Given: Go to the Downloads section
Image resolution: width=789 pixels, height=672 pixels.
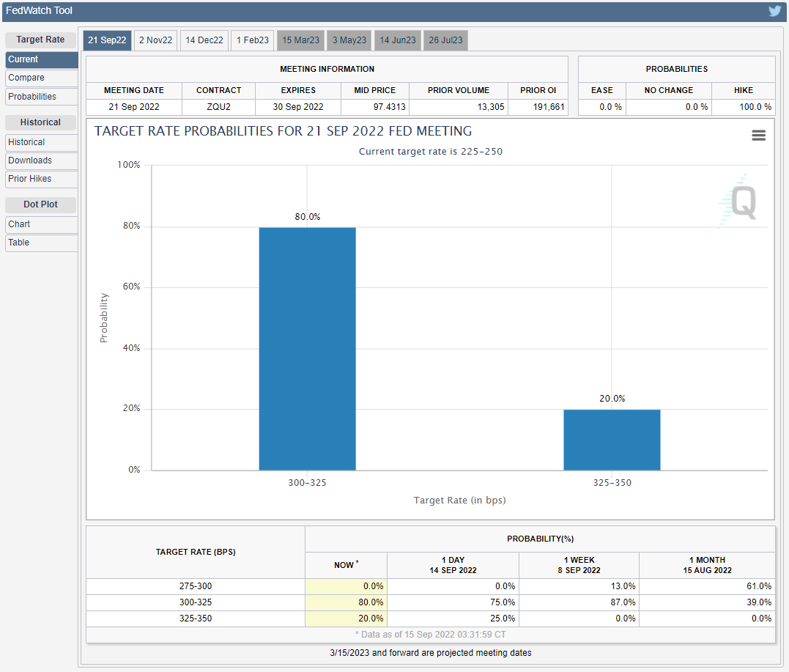Looking at the screenshot, I should coord(41,160).
